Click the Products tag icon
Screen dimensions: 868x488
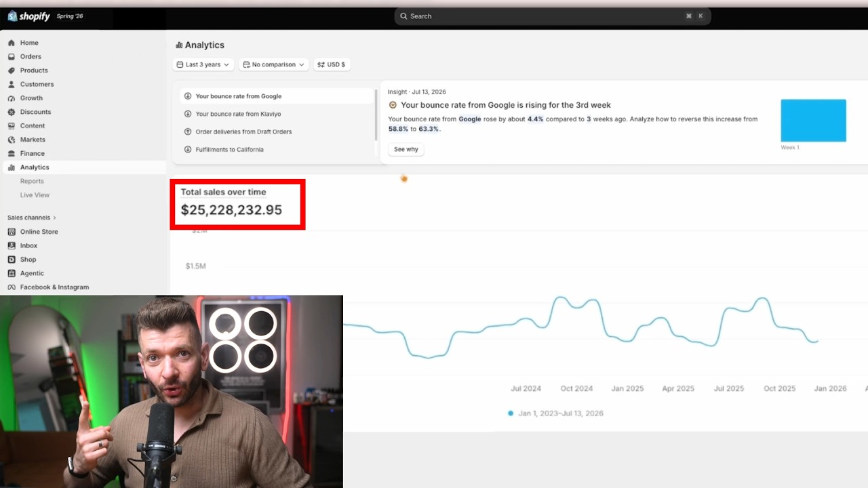tap(12, 70)
